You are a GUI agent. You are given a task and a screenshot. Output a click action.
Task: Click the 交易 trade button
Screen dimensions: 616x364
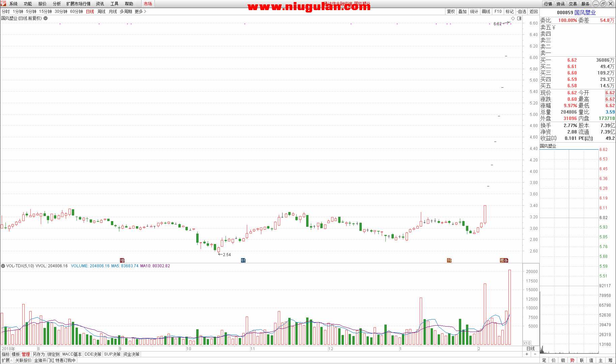[x=573, y=4]
